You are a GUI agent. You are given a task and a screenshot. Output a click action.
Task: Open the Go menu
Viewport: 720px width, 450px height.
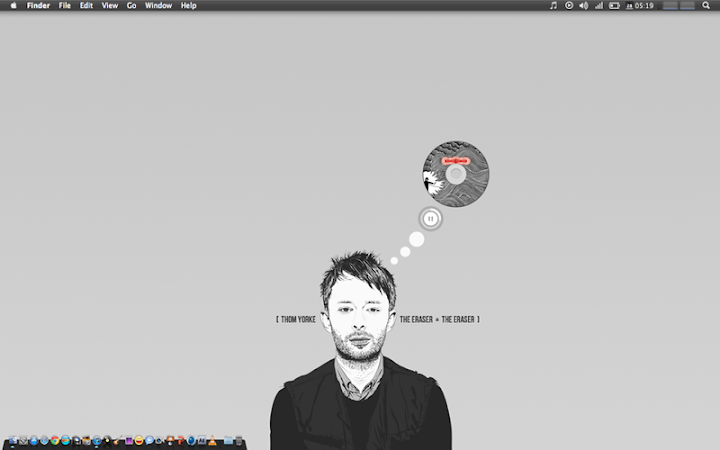click(x=131, y=6)
